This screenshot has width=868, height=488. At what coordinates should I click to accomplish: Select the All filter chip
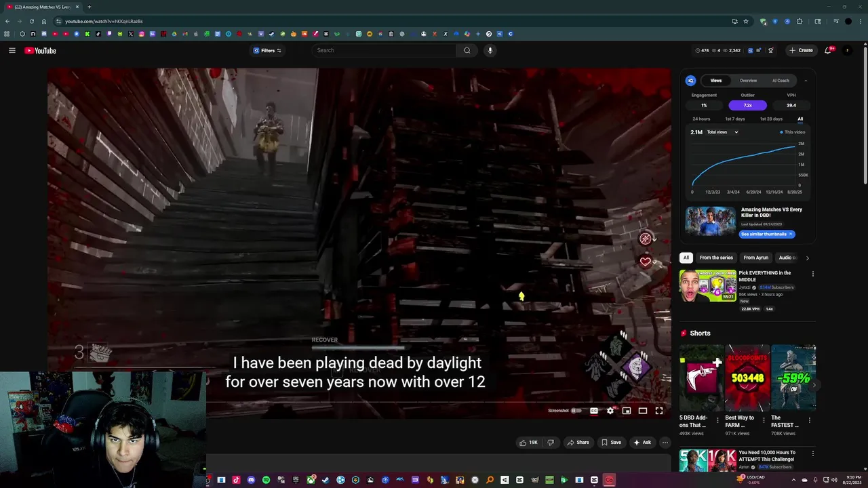pos(686,258)
